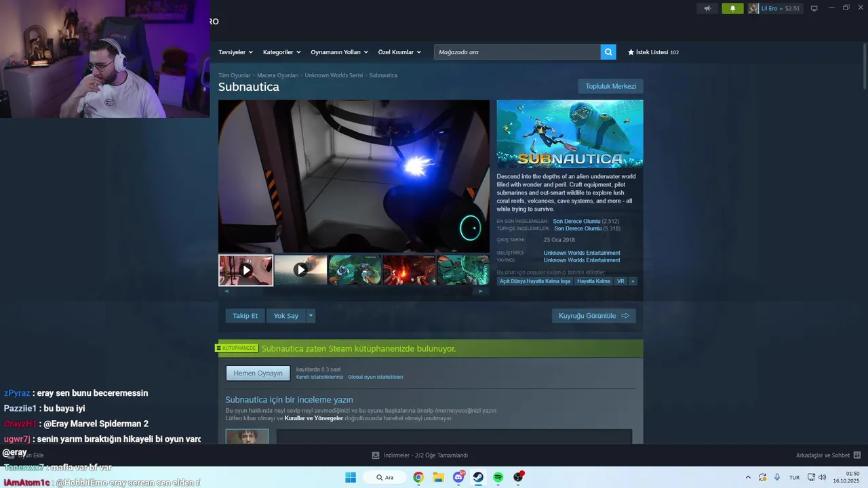Viewport: 868px width, 488px height.
Task: Select the red lava screenshot thumbnail
Action: 409,270
